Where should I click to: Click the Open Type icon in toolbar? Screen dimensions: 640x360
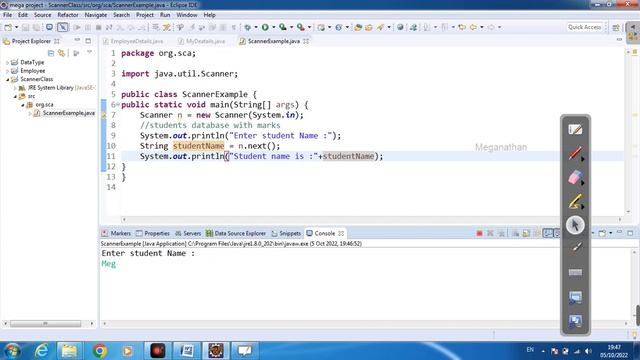coord(358,27)
